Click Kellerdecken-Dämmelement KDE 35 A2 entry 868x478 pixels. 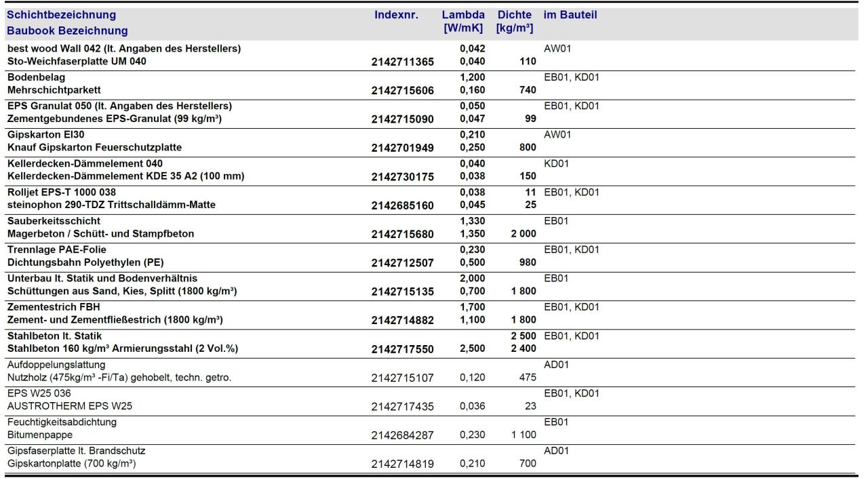click(125, 178)
